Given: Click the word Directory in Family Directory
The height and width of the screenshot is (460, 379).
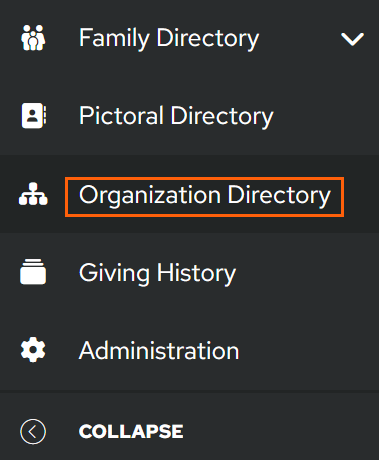Looking at the screenshot, I should pyautogui.click(x=208, y=38).
